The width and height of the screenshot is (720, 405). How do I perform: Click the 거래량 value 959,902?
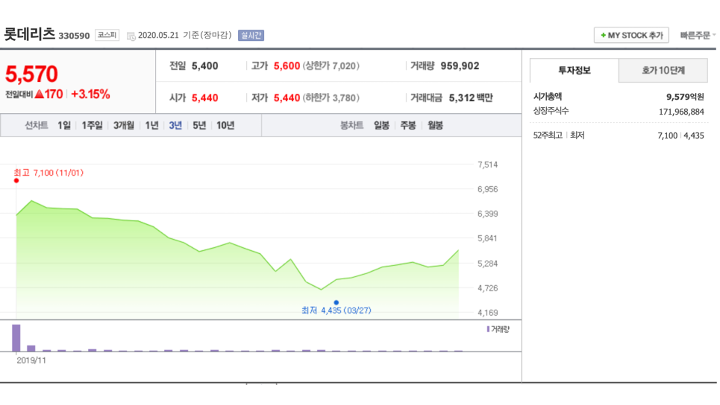[x=460, y=66]
